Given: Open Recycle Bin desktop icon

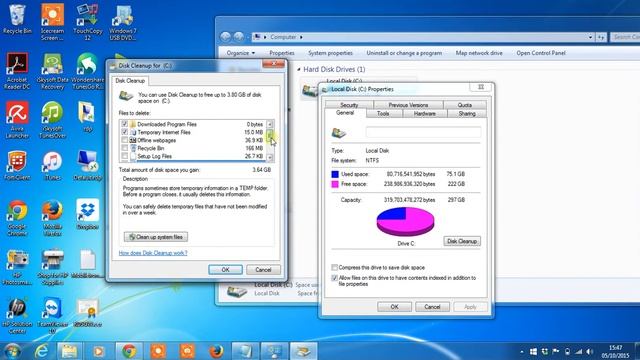Looking at the screenshot, I should coord(17,19).
